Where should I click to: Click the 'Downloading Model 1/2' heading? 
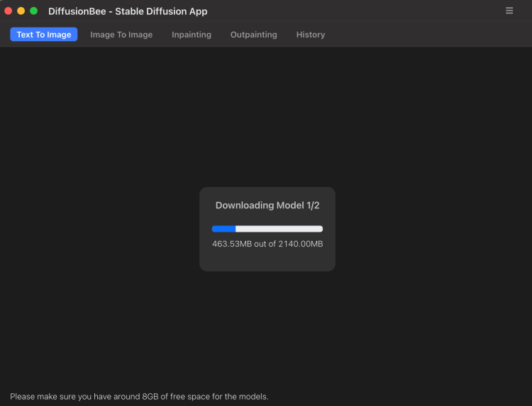pos(267,205)
